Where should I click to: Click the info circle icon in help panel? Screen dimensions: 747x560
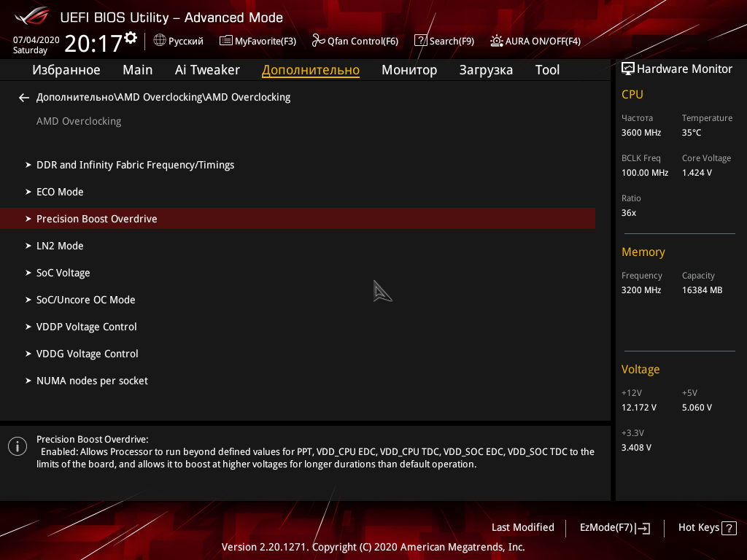pos(18,446)
